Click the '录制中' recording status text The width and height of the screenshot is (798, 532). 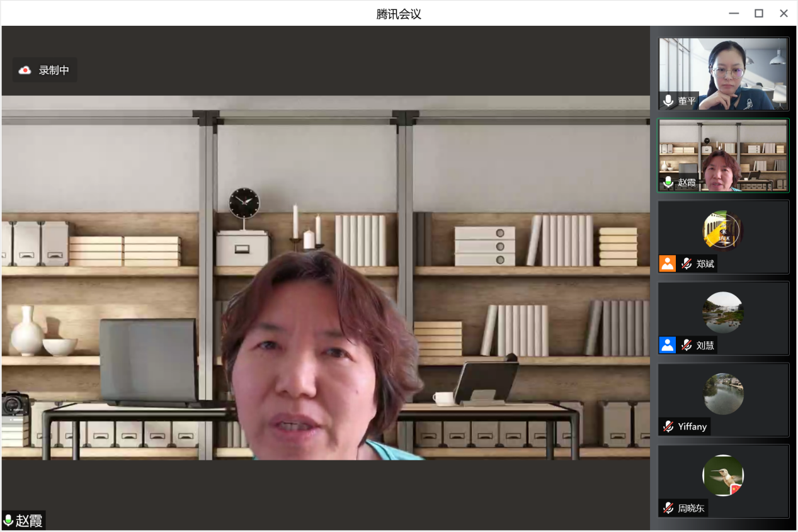(x=54, y=71)
